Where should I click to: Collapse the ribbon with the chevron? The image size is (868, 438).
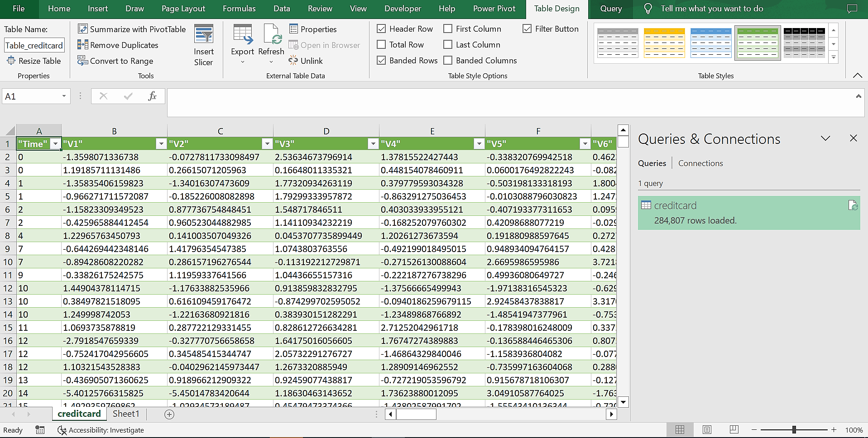coord(857,76)
